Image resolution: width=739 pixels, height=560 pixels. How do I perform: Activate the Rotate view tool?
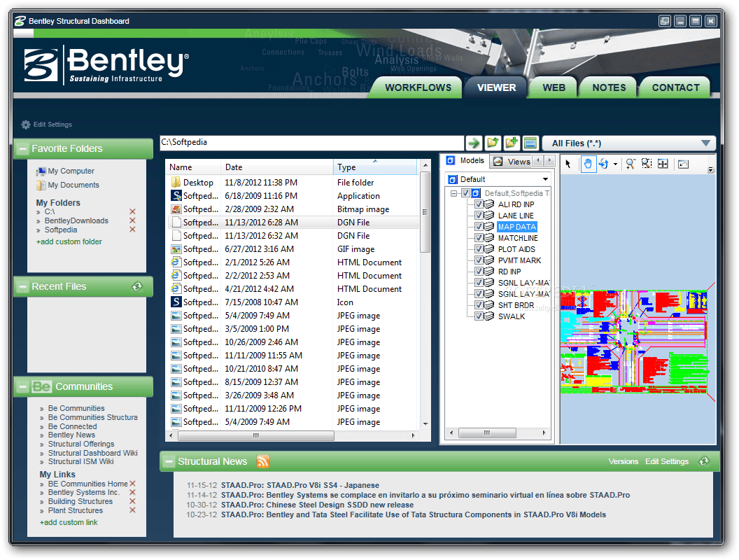[x=604, y=164]
